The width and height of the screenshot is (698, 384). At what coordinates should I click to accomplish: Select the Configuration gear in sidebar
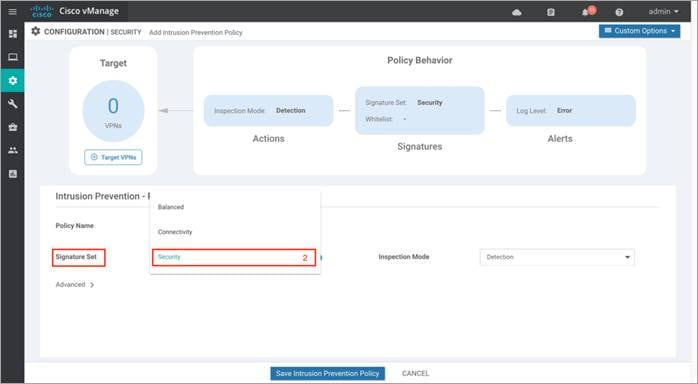(x=12, y=81)
